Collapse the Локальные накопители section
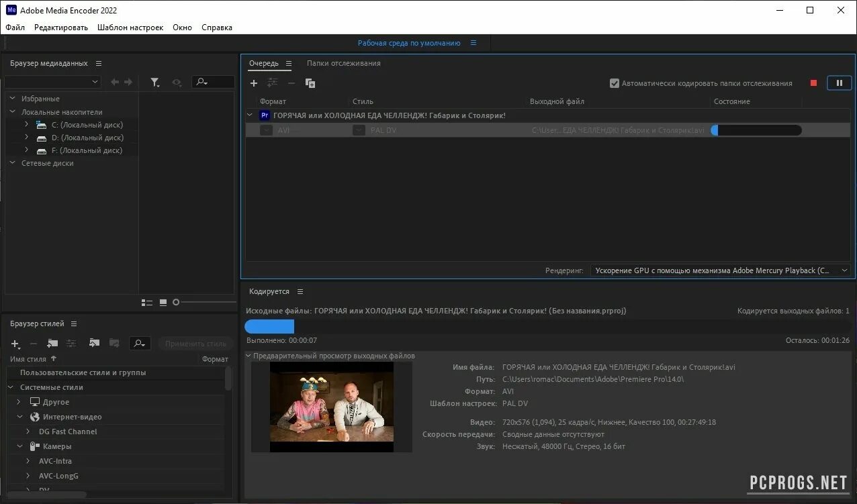This screenshot has width=857, height=504. coord(12,112)
